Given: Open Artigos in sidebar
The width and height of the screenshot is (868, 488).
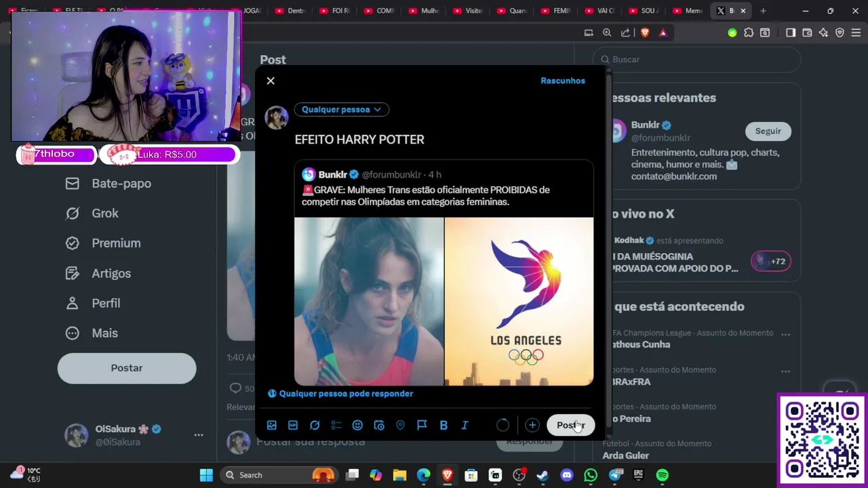Looking at the screenshot, I should point(98,273).
